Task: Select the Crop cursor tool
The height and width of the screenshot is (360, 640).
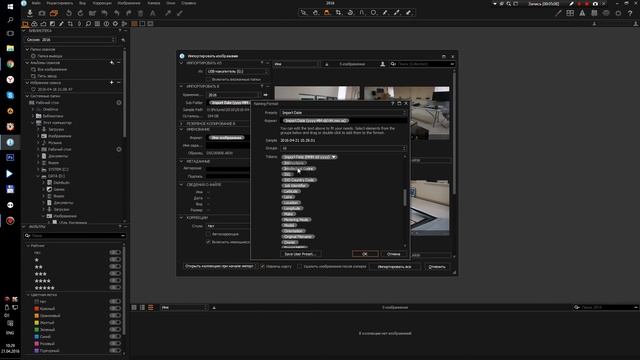Action: (338, 13)
